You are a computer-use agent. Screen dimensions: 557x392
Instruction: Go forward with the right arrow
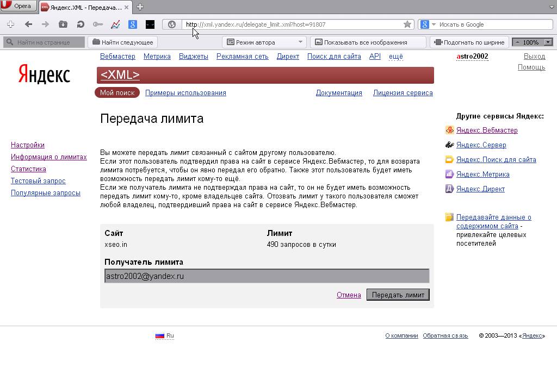[45, 24]
